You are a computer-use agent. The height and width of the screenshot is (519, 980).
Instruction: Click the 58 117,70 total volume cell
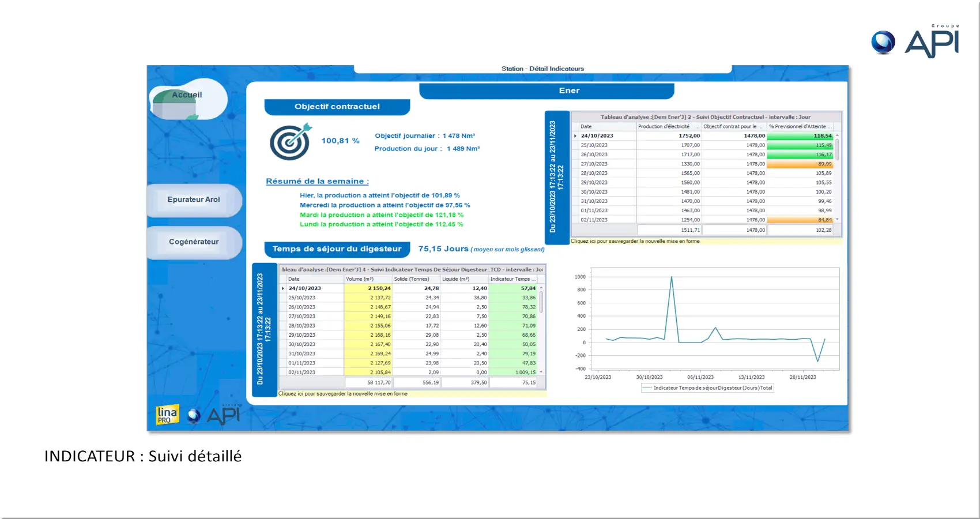pyautogui.click(x=368, y=382)
